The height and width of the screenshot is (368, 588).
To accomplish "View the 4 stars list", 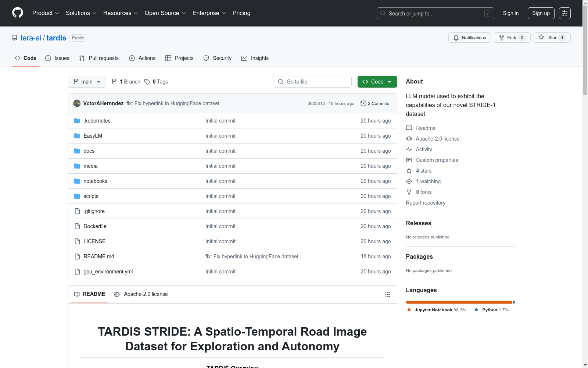I will click(419, 171).
